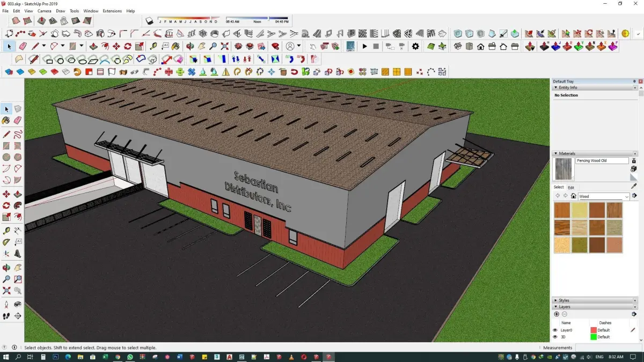
Task: Open the Edit menu
Action: coord(17,11)
